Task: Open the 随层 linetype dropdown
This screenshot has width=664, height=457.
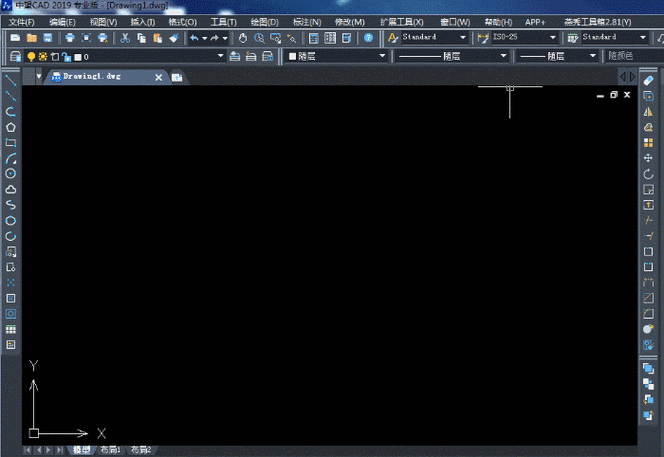Action: 503,56
